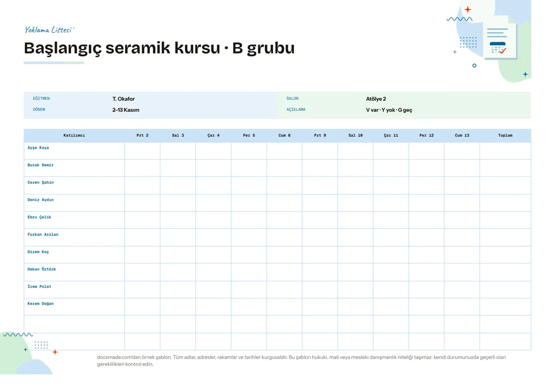Select the period value '2–13 Kasım'
Viewport: 554px width, 392px height.
coord(126,110)
